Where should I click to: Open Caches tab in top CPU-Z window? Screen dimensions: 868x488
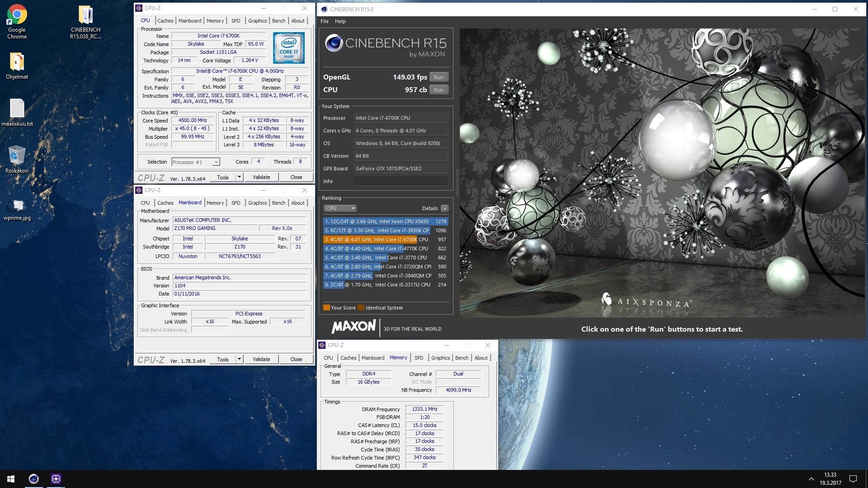tap(165, 21)
